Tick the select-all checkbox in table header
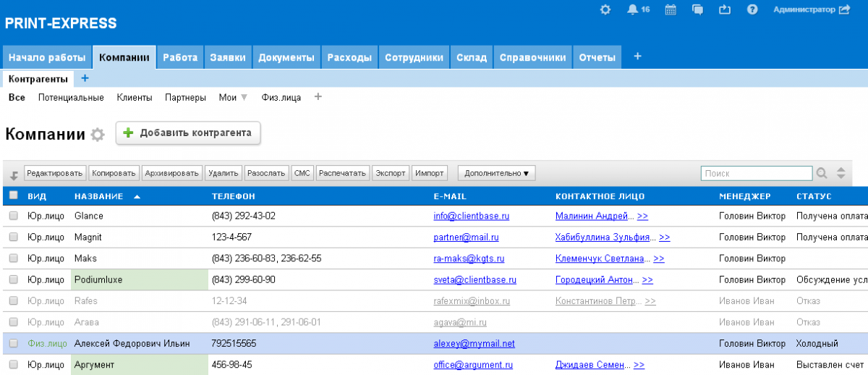The height and width of the screenshot is (375, 868). click(13, 195)
